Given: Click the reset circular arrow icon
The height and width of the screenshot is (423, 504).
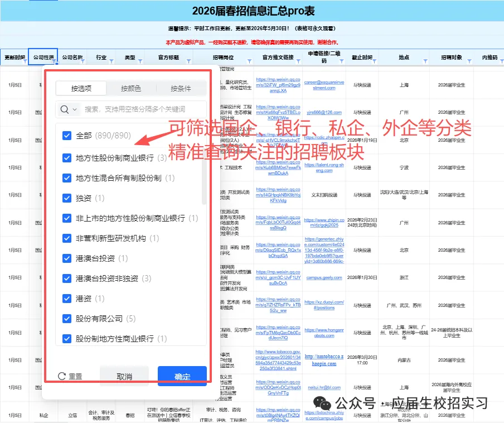Looking at the screenshot, I should (62, 376).
